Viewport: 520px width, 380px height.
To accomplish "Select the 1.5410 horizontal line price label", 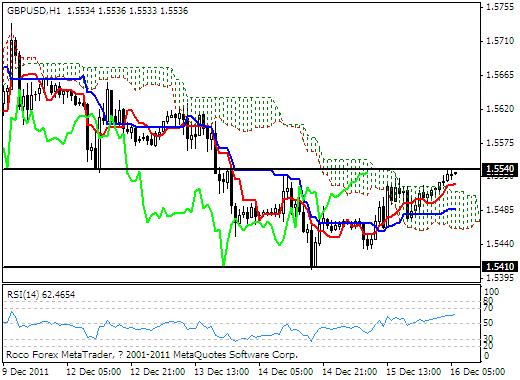I will [500, 267].
